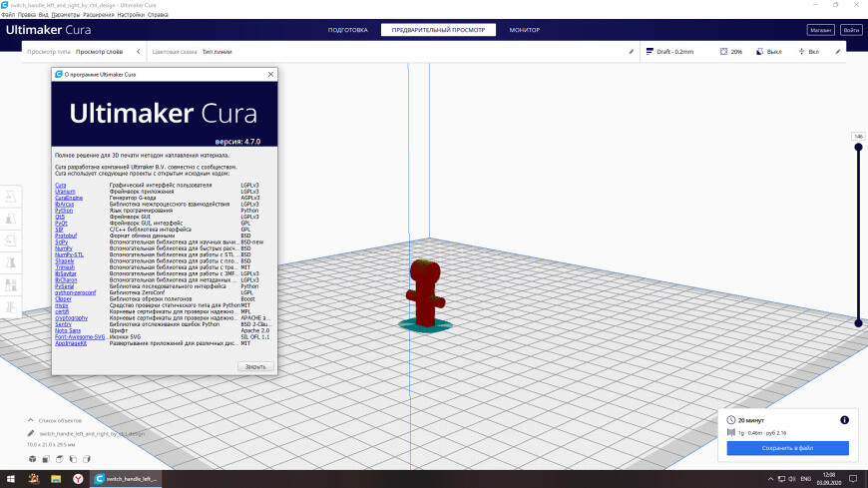Click the 20% infill icon
The width and height of the screenshot is (868, 488).
tap(723, 52)
